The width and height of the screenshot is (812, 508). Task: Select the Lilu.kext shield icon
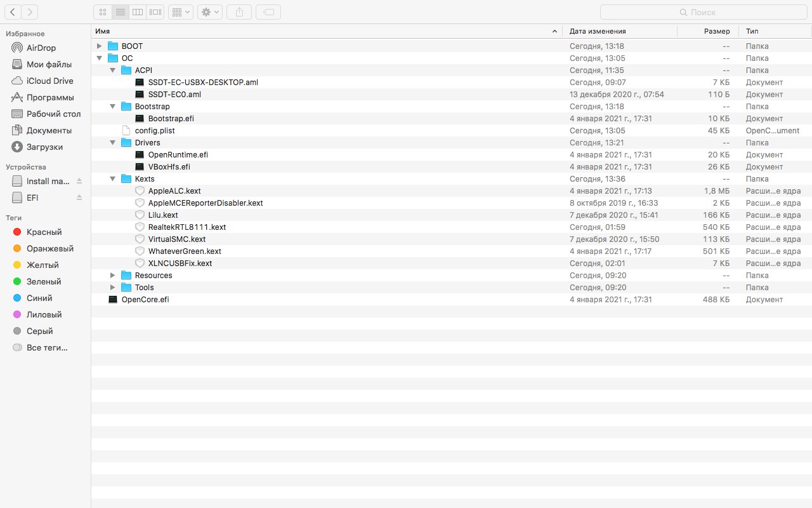140,215
